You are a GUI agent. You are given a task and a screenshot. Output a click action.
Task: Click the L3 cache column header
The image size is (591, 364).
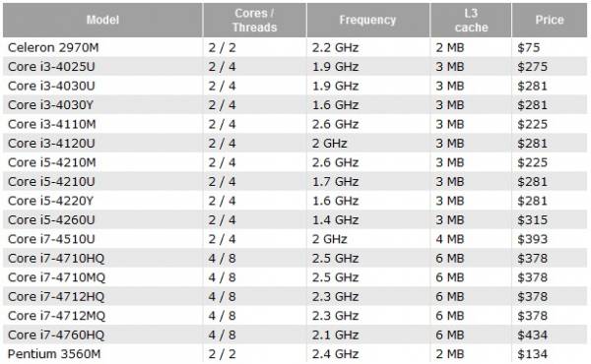point(471,20)
